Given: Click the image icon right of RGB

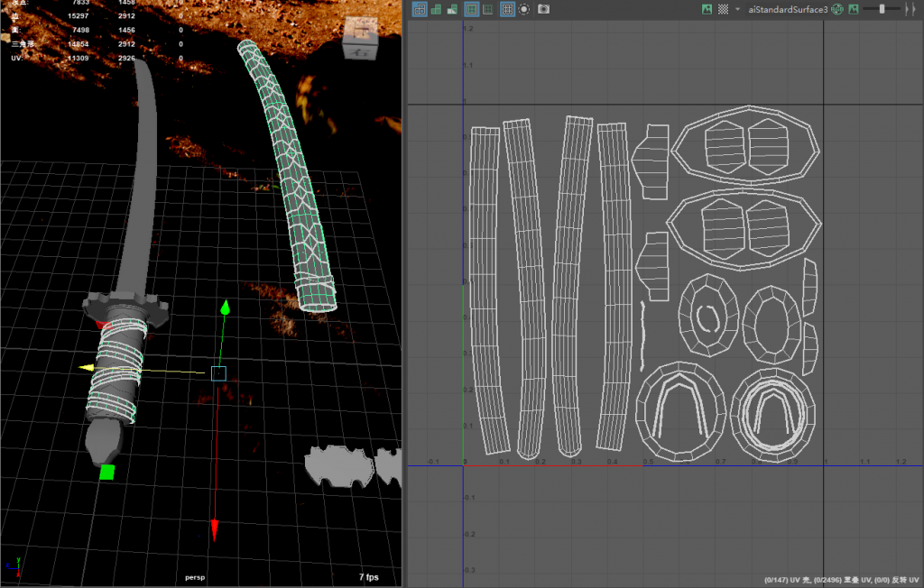Looking at the screenshot, I should pyautogui.click(x=854, y=9).
